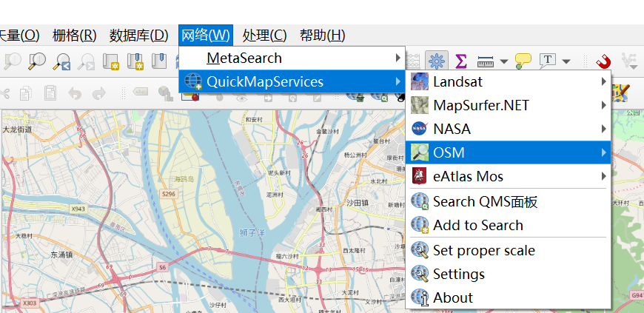The width and height of the screenshot is (644, 313).
Task: Expand the eAtlas Mos submenu
Action: (x=509, y=176)
